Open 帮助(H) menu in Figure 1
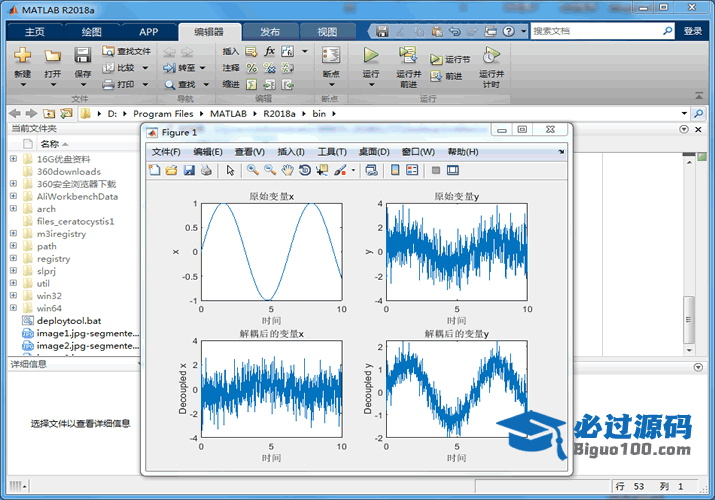 (463, 152)
